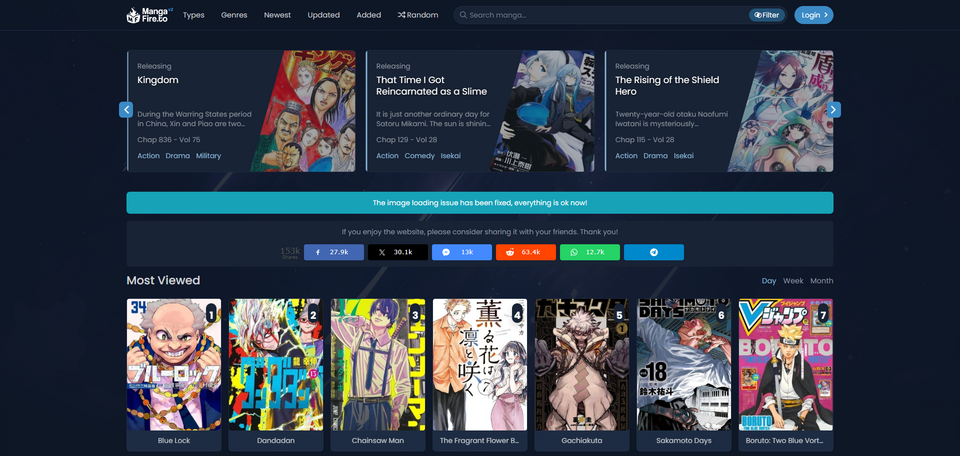
Task: Open a random manga via the shuffle icon
Action: point(418,15)
